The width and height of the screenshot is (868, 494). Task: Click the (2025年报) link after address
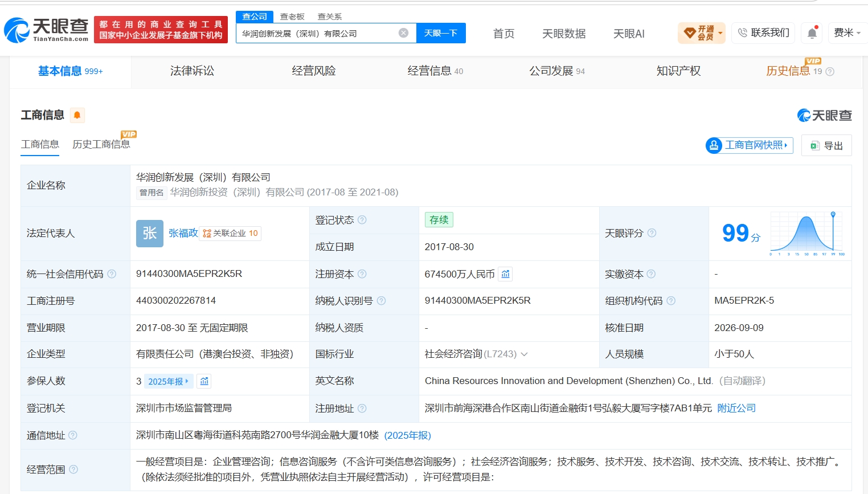coord(408,435)
